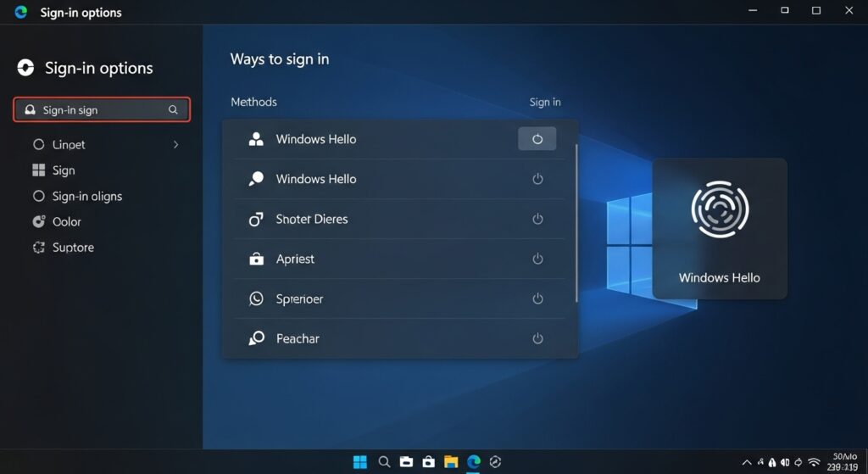Click the Apriest lock bag icon
Viewport: 868px width, 474px height.
point(256,259)
